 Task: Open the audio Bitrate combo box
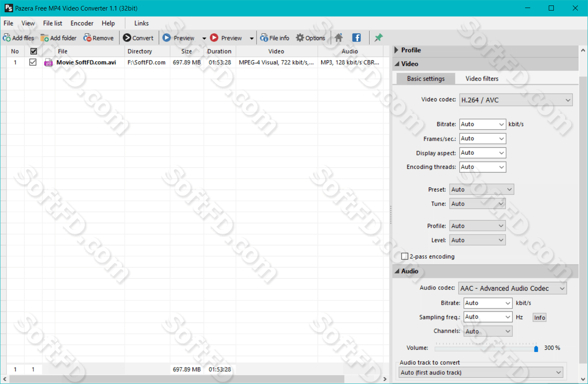(488, 303)
